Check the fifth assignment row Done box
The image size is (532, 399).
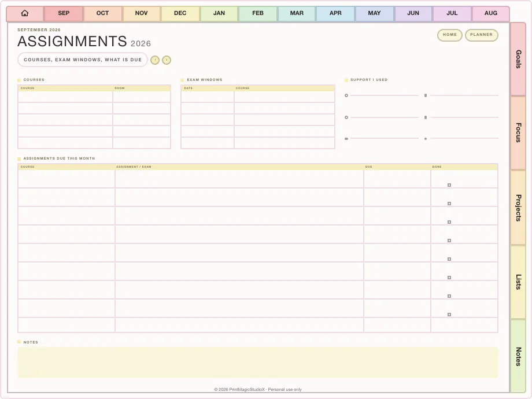pos(449,259)
